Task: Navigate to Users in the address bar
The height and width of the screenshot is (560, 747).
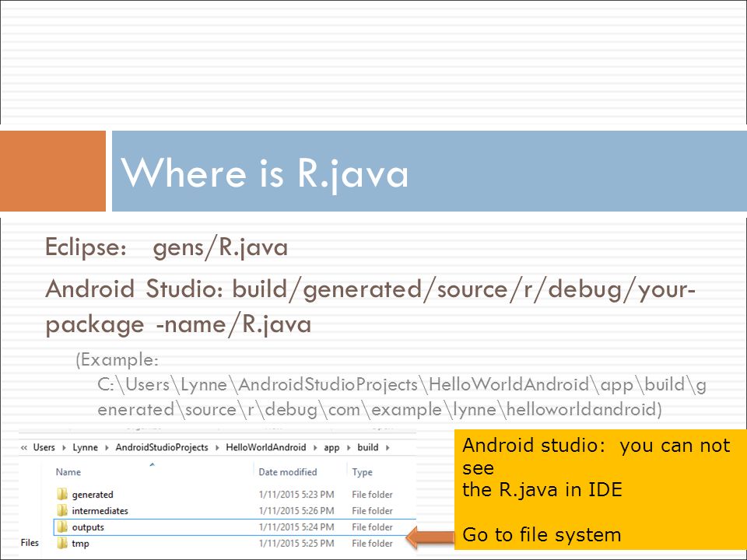Action: click(x=44, y=447)
